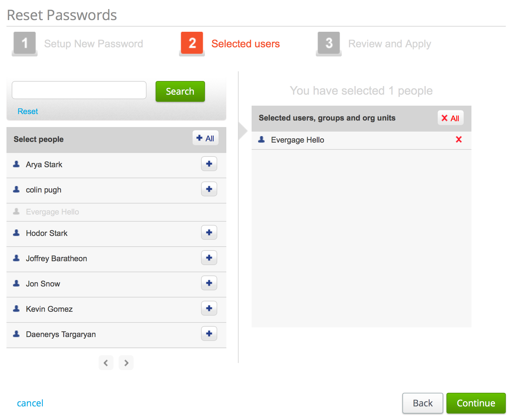511x420 pixels.
Task: Open step 3 Review and Apply
Action: coord(374,44)
